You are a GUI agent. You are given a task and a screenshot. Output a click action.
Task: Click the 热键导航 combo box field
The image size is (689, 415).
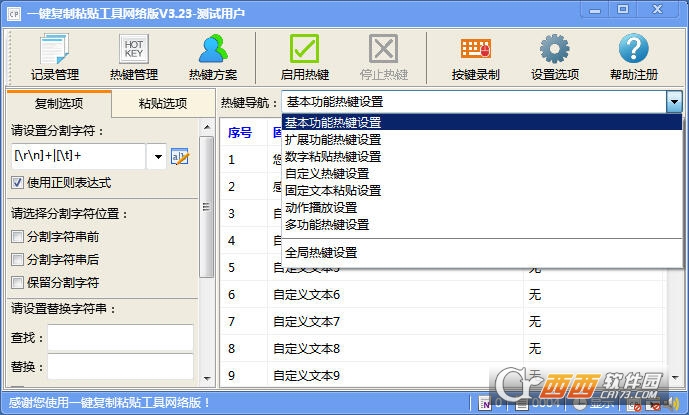click(x=474, y=102)
